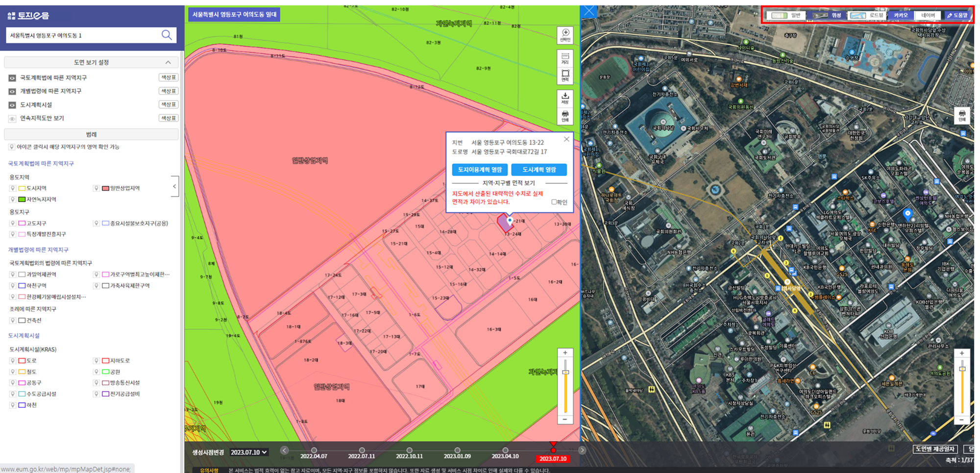Click the 선확인 zoom-check tool
Screen dimensions: 980x473
[565, 35]
